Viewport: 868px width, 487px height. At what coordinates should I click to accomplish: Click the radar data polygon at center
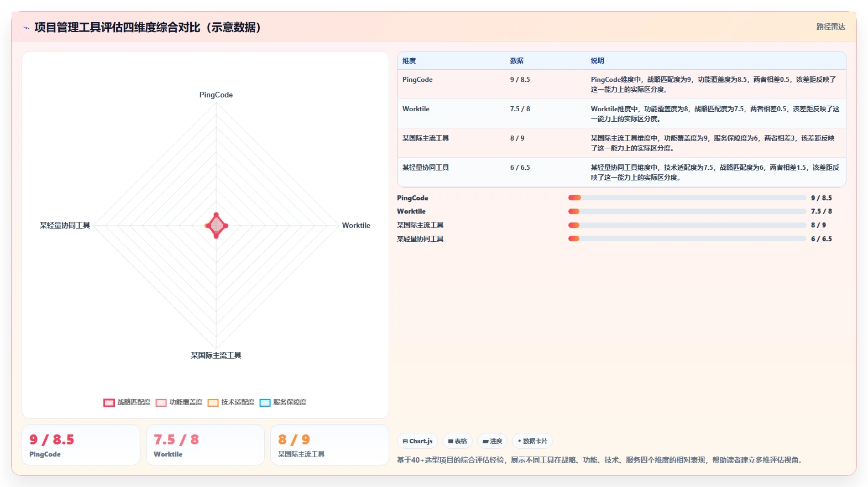coord(216,225)
